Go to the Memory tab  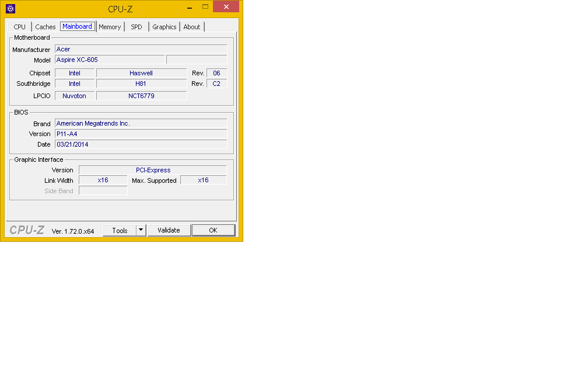[110, 27]
